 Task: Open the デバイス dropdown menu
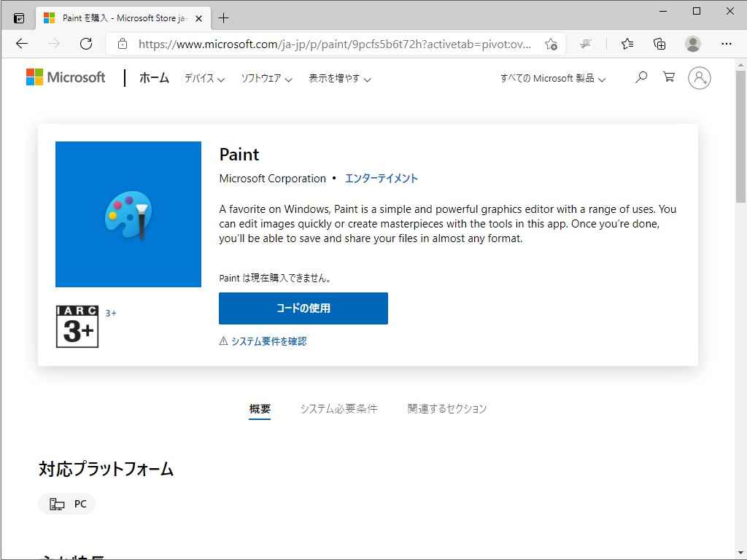point(204,78)
